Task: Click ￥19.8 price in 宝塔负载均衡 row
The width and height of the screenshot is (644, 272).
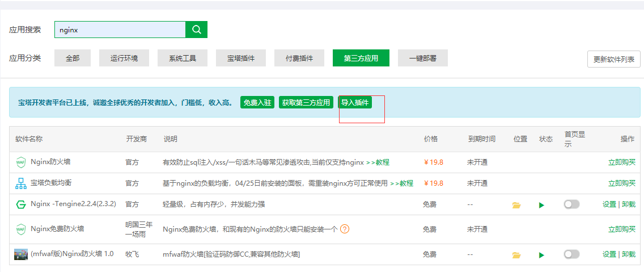Action: (x=434, y=183)
